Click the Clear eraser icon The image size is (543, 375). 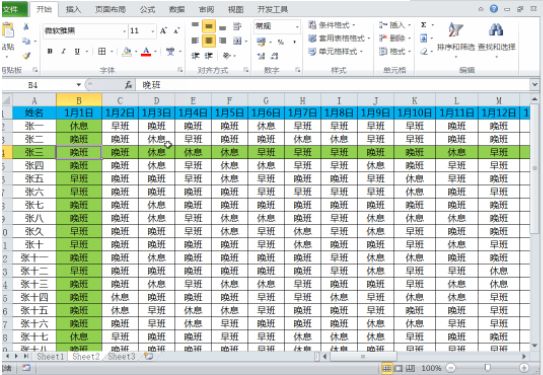coord(424,52)
